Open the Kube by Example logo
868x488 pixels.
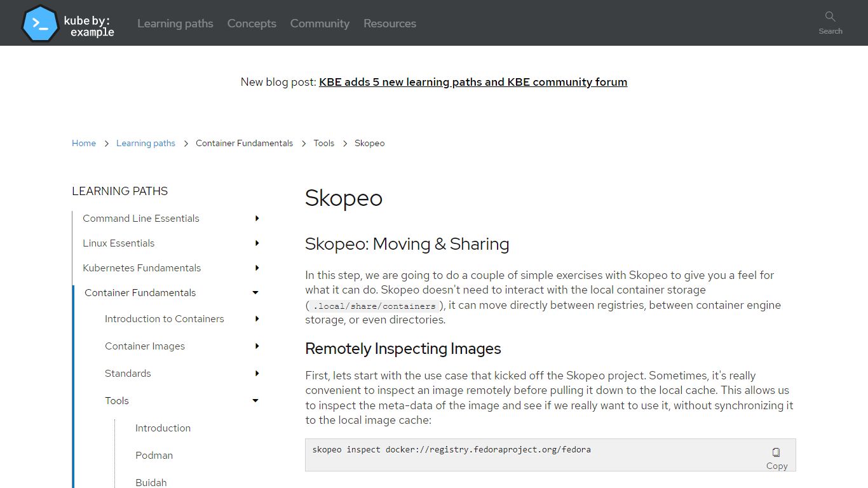click(x=67, y=24)
